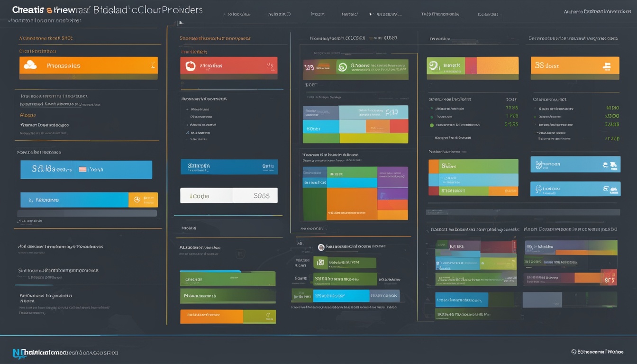The height and width of the screenshot is (364, 637).
Task: Click the orange '38' bar in the right column
Action: [x=575, y=65]
